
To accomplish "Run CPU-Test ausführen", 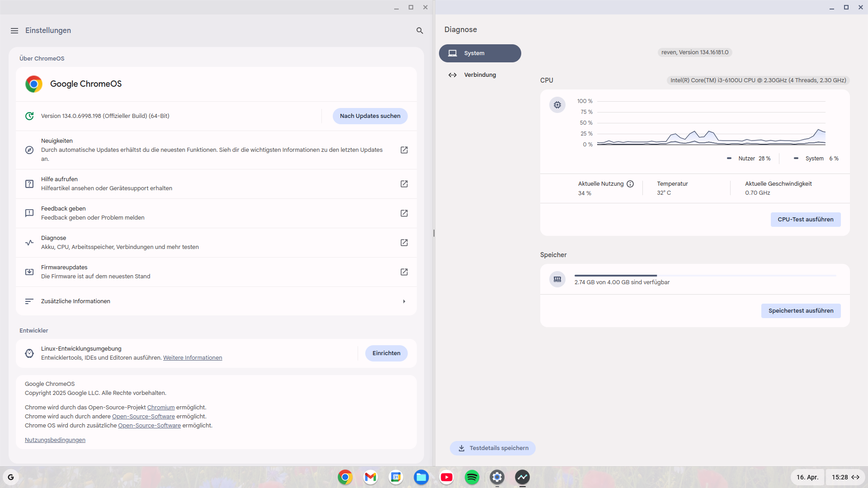I will click(x=805, y=220).
